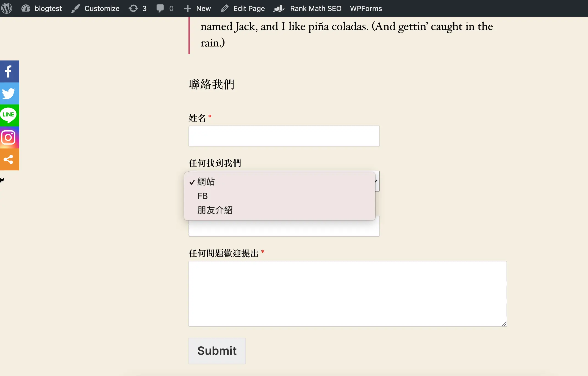Open Customize in admin bar
The image size is (588, 376).
coord(96,8)
